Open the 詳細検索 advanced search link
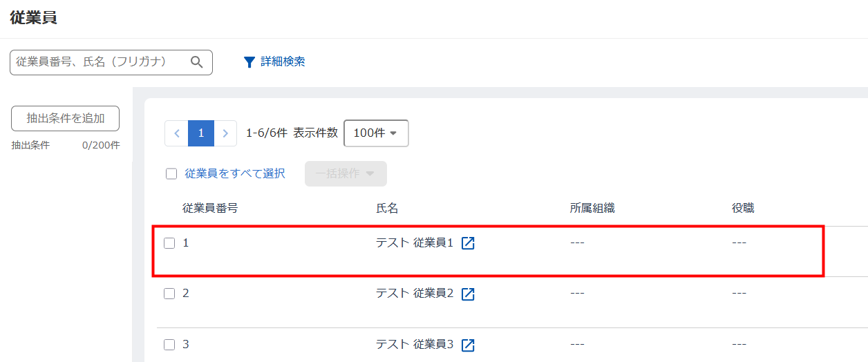 283,62
